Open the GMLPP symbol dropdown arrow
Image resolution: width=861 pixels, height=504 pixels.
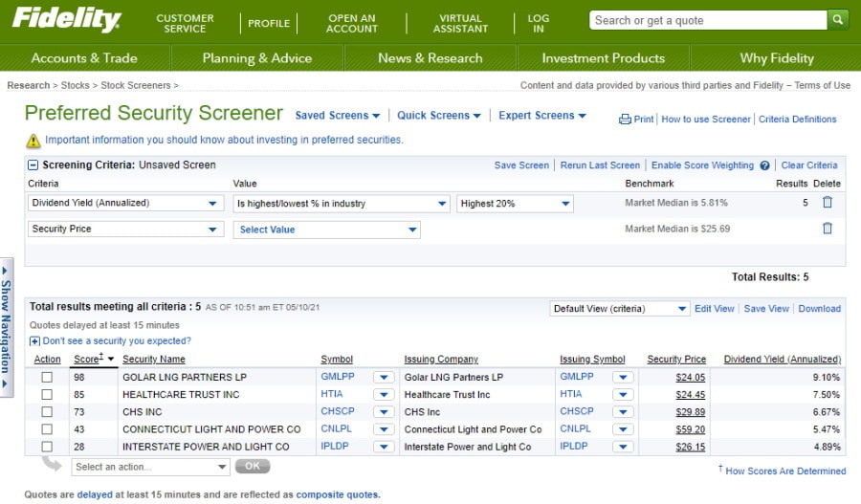[384, 377]
